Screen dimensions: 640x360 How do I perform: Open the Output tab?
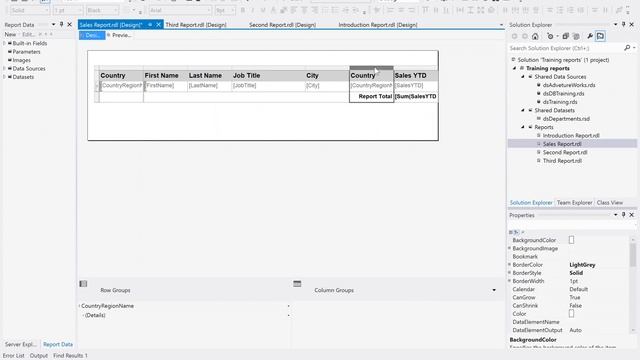tap(39, 356)
